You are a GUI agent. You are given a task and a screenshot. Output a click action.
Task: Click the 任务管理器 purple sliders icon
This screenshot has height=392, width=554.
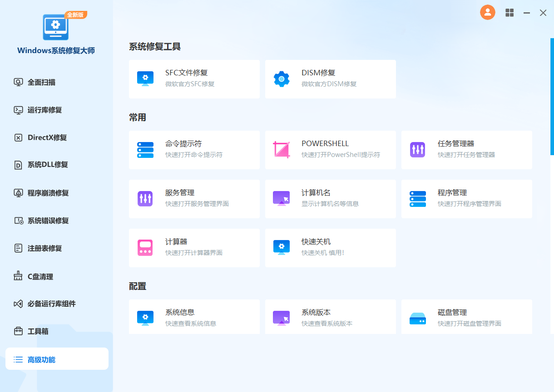point(418,150)
